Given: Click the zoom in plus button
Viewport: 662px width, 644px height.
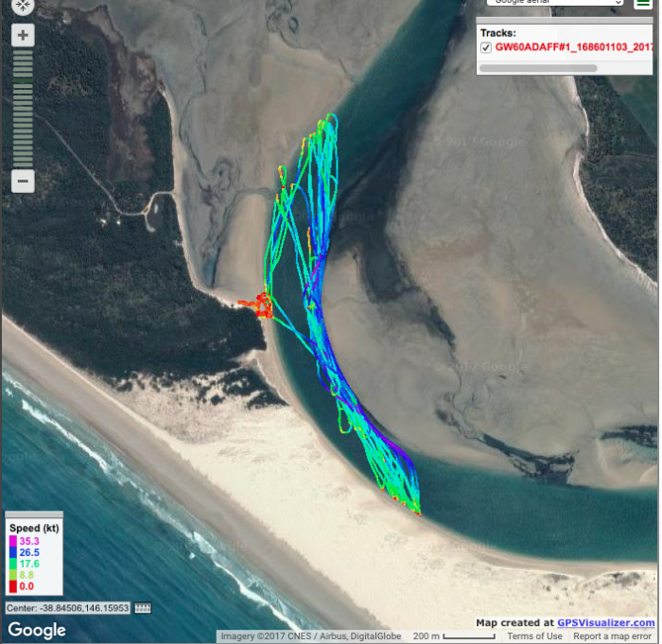Looking at the screenshot, I should click(x=23, y=35).
